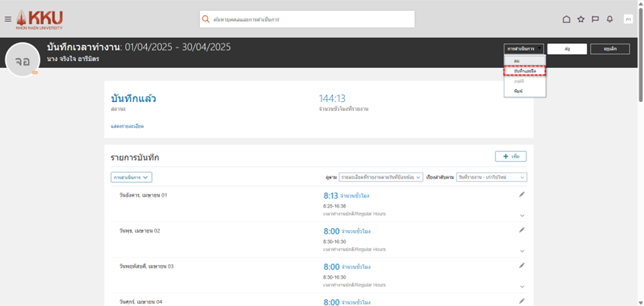Screen dimensions: 644x306
Task: Select พิมพ์ from the actions menu
Action: pyautogui.click(x=518, y=90)
